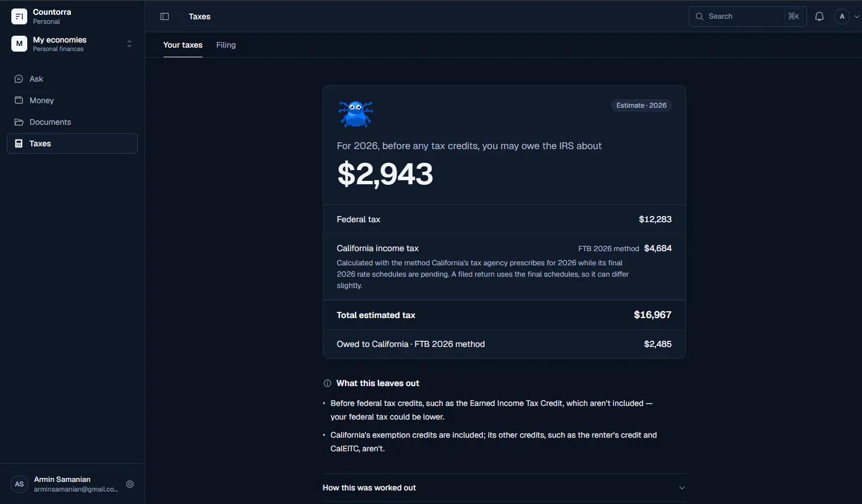Click the FTB 2026 method label
This screenshot has height=504, width=862.
point(608,249)
